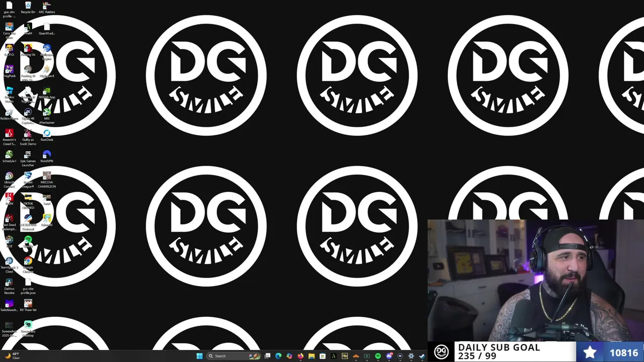Select the gus obs profile.json file
Screen dimensions: 644x362
point(28,287)
